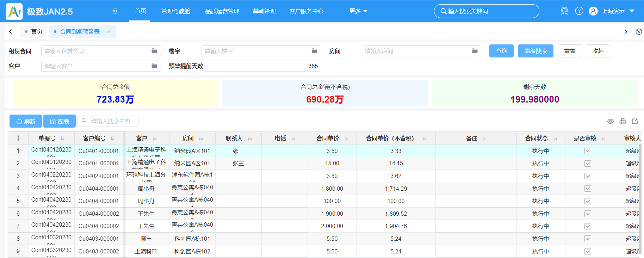Close the 合同到期预警表 tab
The width and height of the screenshot is (644, 258).
tap(109, 31)
